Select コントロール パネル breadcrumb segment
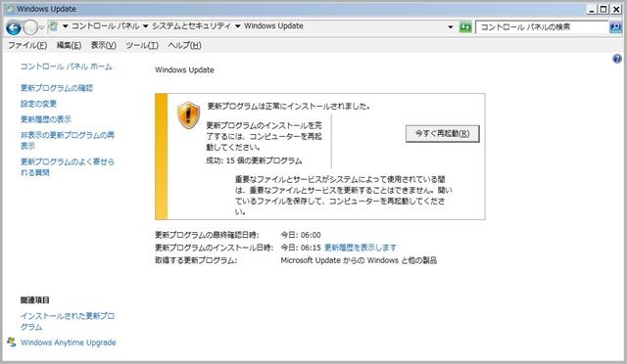Screen dimensions: 627x364 106,26
